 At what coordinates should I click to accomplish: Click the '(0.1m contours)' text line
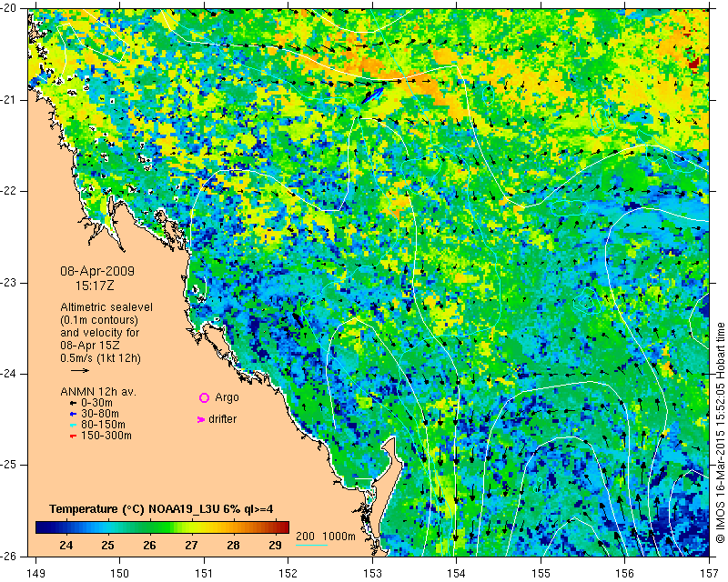[99, 320]
